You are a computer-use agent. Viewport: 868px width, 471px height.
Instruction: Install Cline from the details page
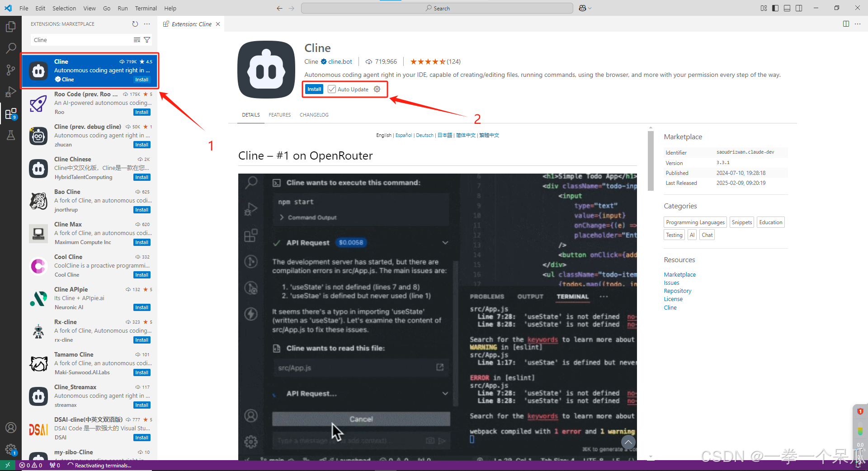[314, 89]
